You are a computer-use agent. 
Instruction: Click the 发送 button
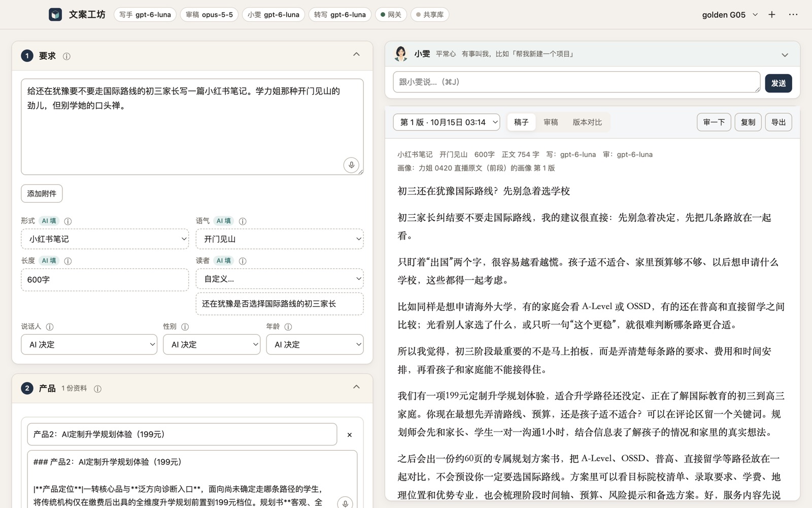779,83
